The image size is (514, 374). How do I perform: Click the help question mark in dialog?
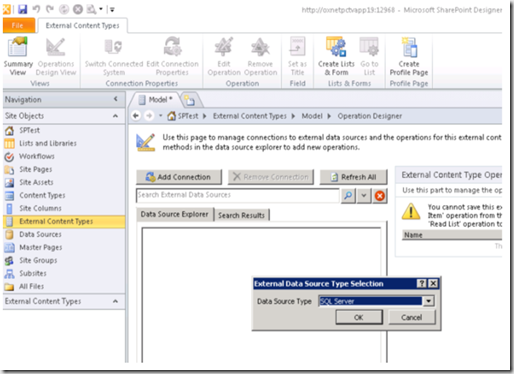coord(422,283)
